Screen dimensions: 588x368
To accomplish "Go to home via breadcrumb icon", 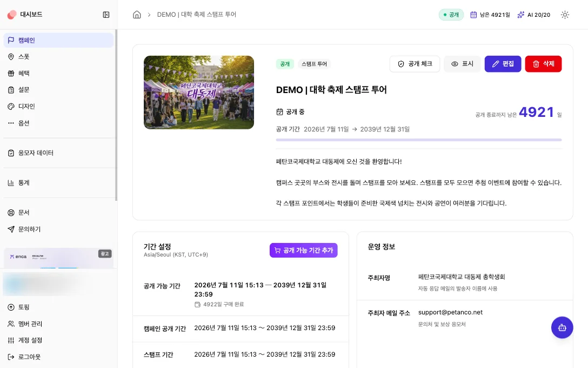I will coord(137,15).
